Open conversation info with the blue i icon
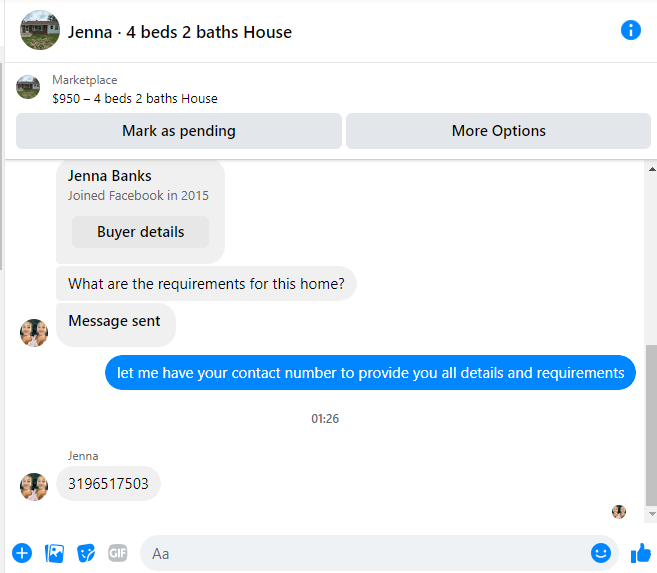Image resolution: width=657 pixels, height=573 pixels. 631,30
